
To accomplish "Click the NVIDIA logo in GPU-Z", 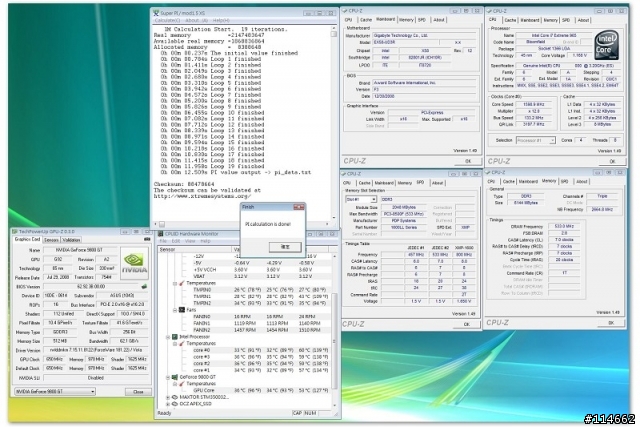I will point(134,262).
